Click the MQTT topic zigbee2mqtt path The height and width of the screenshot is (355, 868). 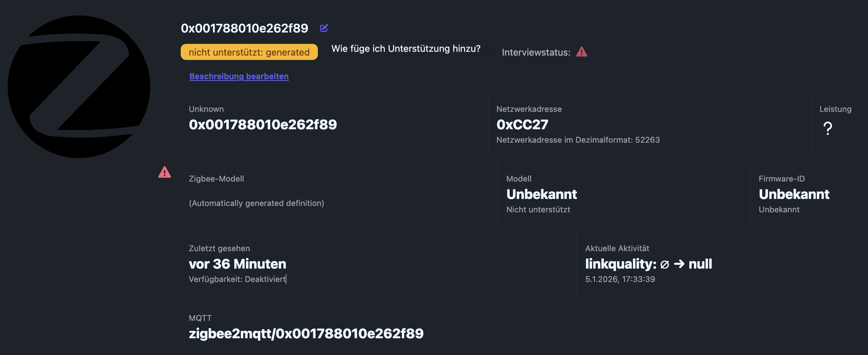[306, 334]
